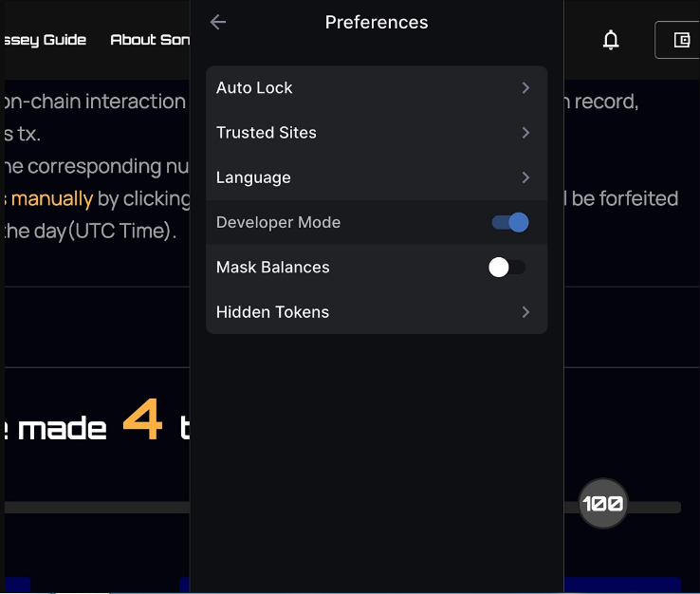Click the Preferences panel title

coord(377,23)
